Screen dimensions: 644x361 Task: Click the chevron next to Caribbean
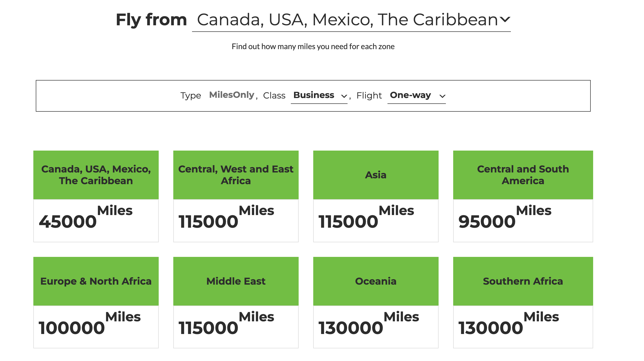coord(505,19)
